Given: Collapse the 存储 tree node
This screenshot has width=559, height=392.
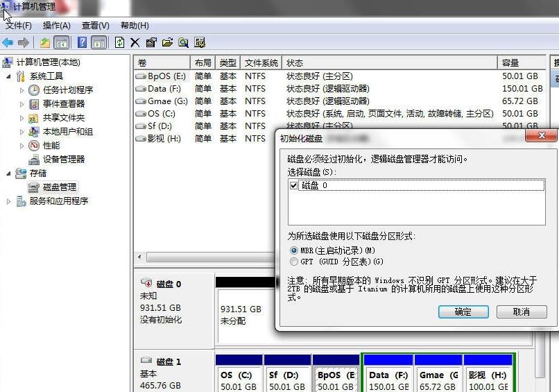Looking at the screenshot, I should 8,173.
